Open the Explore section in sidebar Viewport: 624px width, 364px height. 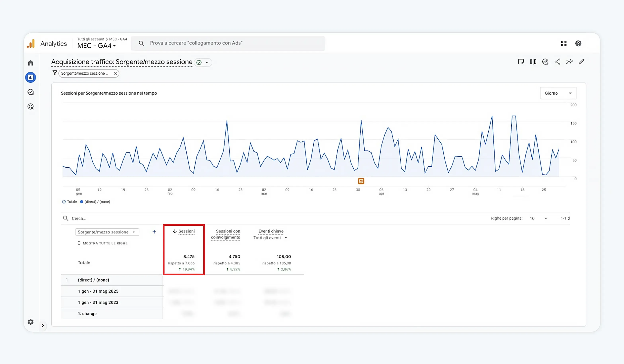tap(30, 92)
